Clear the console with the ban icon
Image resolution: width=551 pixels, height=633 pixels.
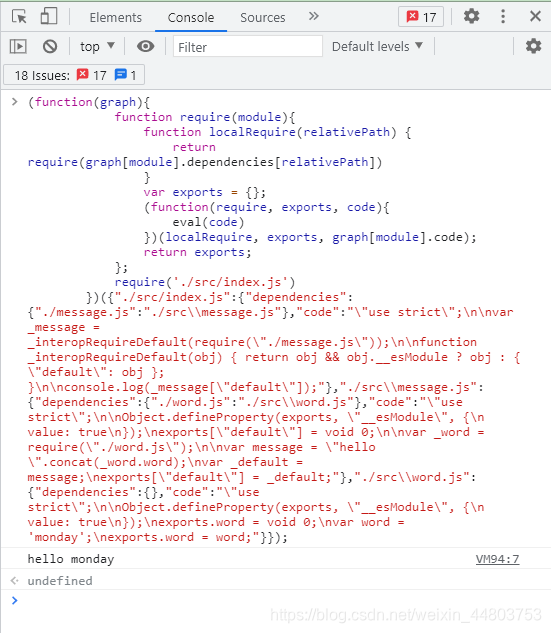click(x=50, y=46)
